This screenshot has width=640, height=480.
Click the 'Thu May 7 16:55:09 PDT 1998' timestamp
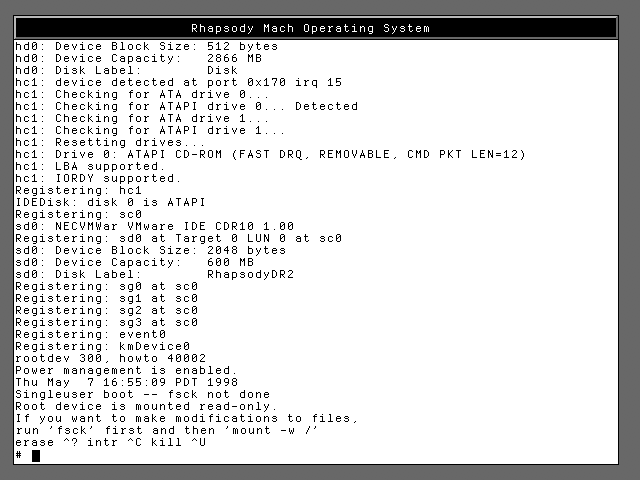point(127,382)
